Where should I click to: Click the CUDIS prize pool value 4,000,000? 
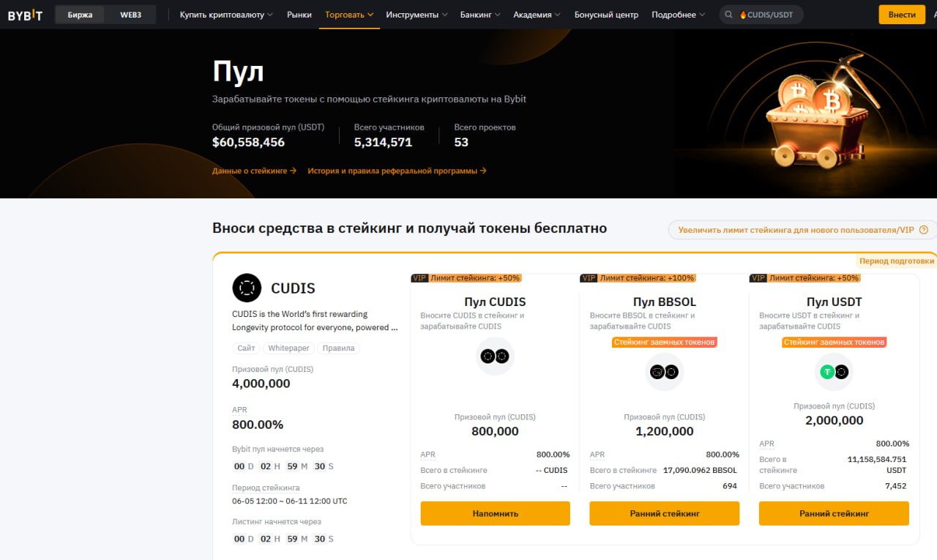click(x=261, y=384)
